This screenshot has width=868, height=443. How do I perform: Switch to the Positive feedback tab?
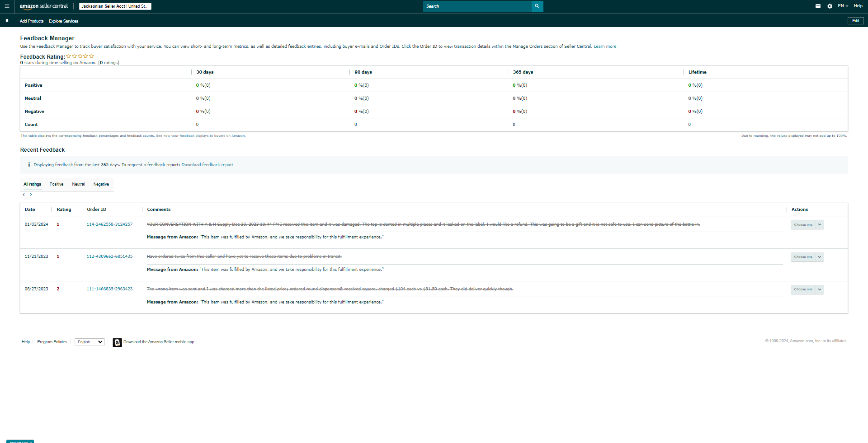tap(57, 184)
